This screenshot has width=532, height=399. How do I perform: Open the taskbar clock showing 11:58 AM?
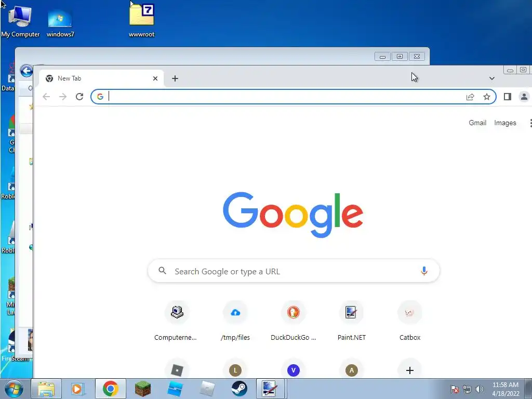(506, 389)
